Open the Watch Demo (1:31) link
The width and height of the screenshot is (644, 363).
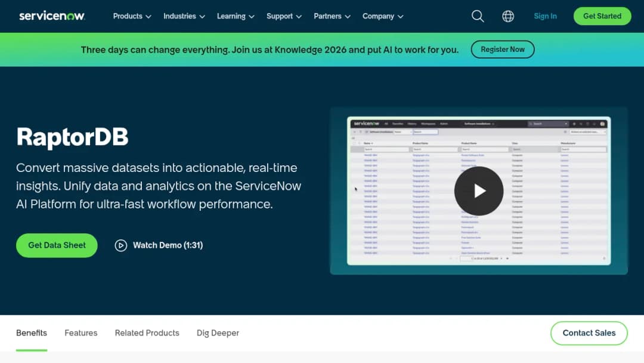159,245
